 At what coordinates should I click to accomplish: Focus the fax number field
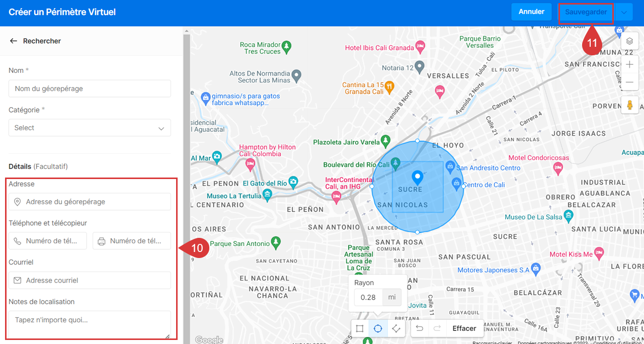click(132, 241)
